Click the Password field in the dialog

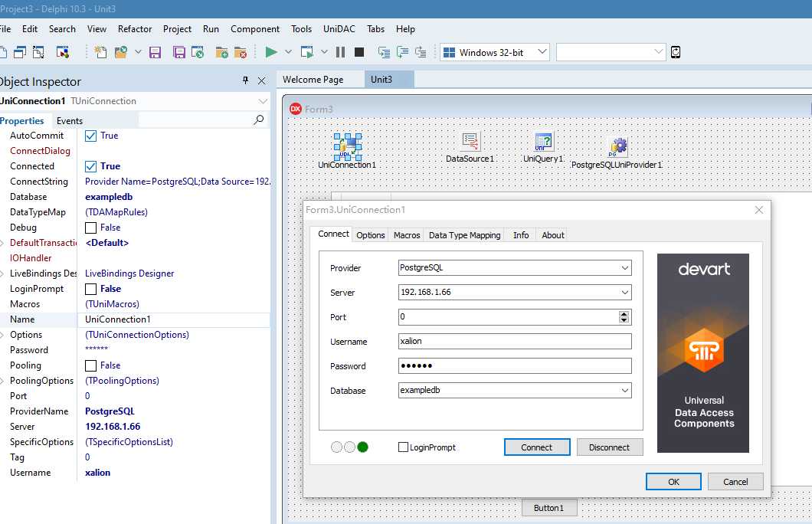[x=515, y=365]
